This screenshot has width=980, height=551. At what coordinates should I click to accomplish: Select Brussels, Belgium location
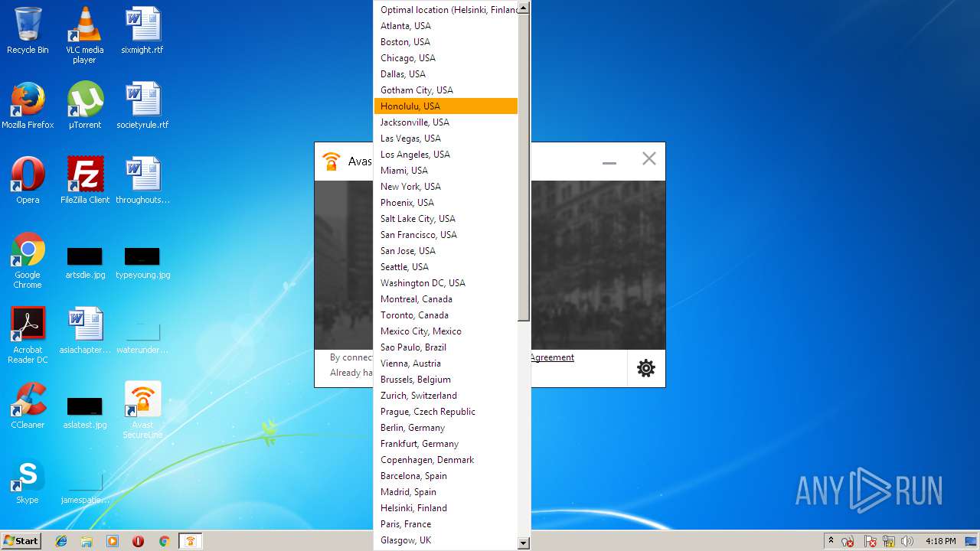446,380
